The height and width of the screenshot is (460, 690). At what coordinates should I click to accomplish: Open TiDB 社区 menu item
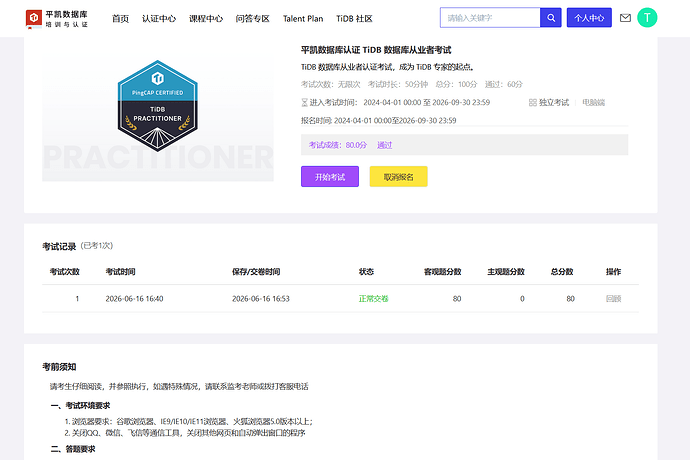click(354, 18)
